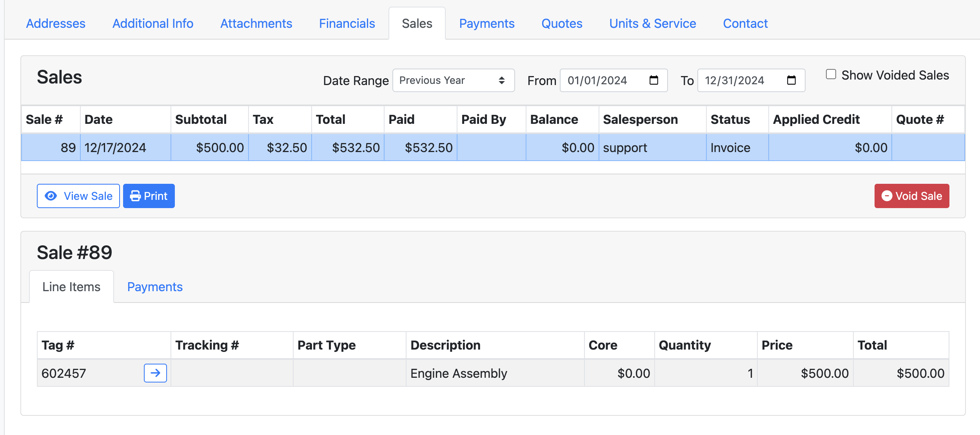Open the Financials tab

(x=347, y=24)
